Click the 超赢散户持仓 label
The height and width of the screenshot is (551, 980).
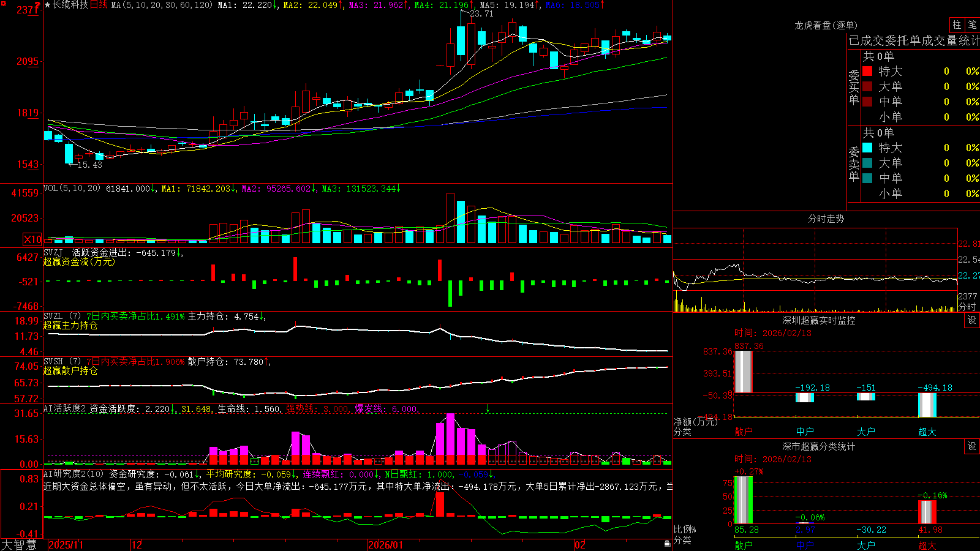[x=70, y=370]
